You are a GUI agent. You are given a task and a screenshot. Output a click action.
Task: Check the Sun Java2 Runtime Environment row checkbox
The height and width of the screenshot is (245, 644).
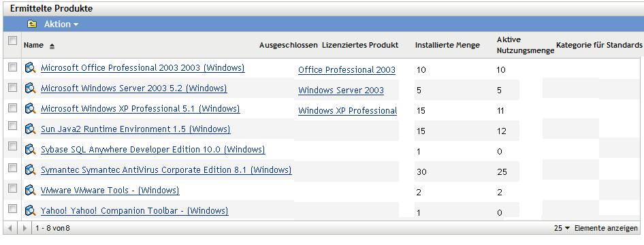coord(13,127)
